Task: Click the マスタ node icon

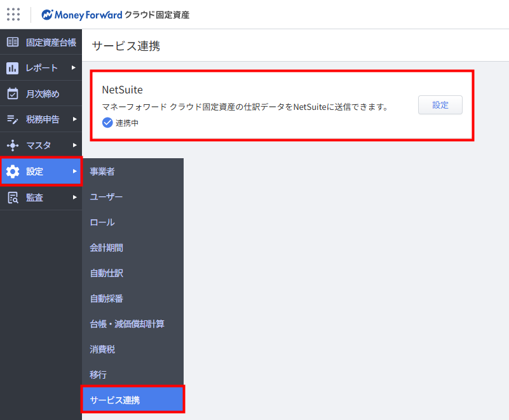Action: (13, 145)
